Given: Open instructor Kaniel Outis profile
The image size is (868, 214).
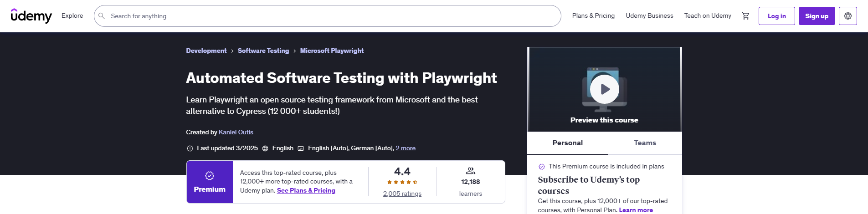Looking at the screenshot, I should pos(236,132).
